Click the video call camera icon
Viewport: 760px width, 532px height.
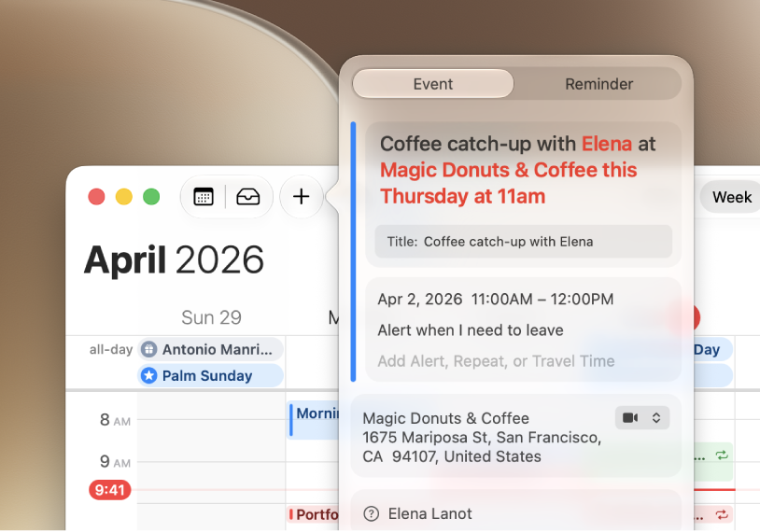[630, 417]
